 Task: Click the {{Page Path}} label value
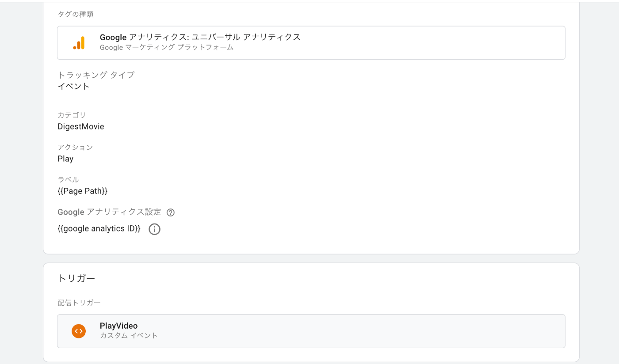pyautogui.click(x=83, y=191)
